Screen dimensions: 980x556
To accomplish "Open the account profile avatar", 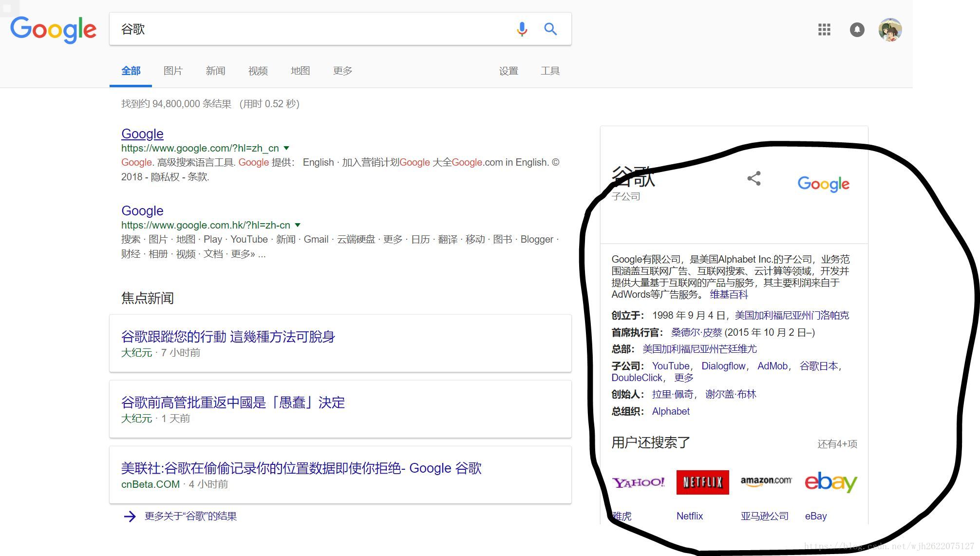I will point(890,30).
